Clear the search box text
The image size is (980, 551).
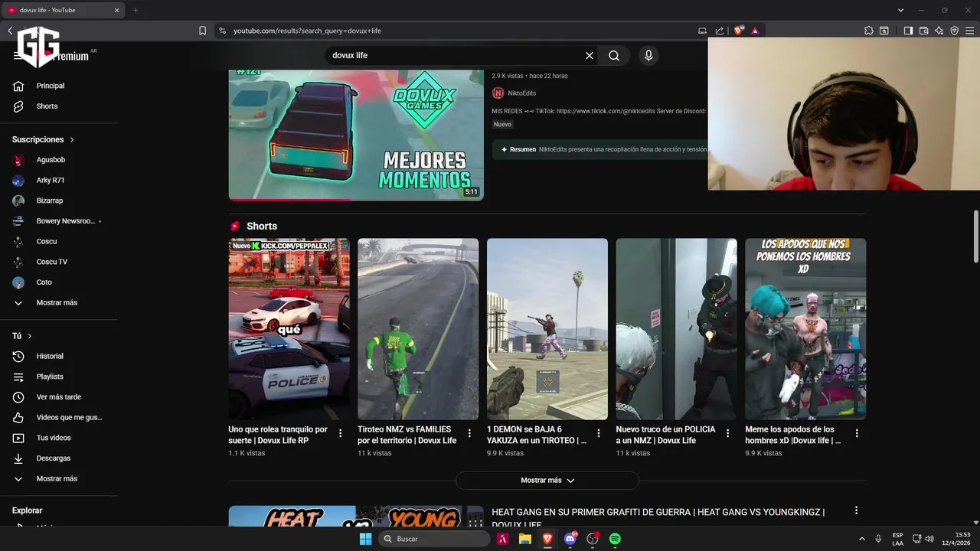pyautogui.click(x=590, y=55)
